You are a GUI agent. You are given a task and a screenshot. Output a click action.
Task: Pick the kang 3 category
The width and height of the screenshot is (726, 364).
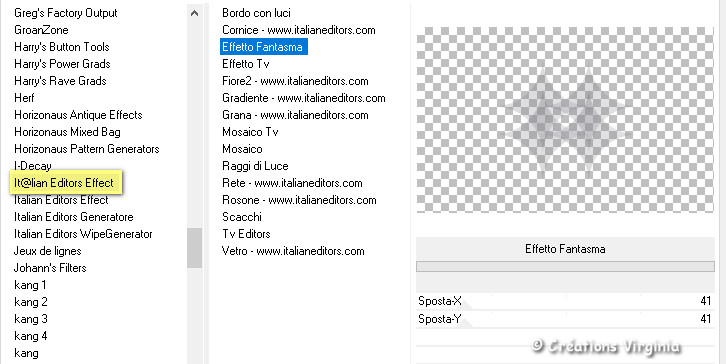(31, 319)
